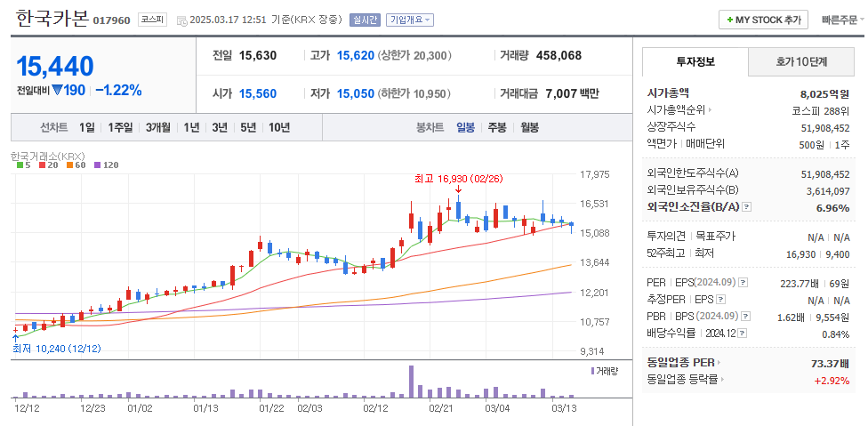Screen dimensions: 868x426
Task: Click the 동일업종 등락률 value +2.92%
Action: [832, 380]
